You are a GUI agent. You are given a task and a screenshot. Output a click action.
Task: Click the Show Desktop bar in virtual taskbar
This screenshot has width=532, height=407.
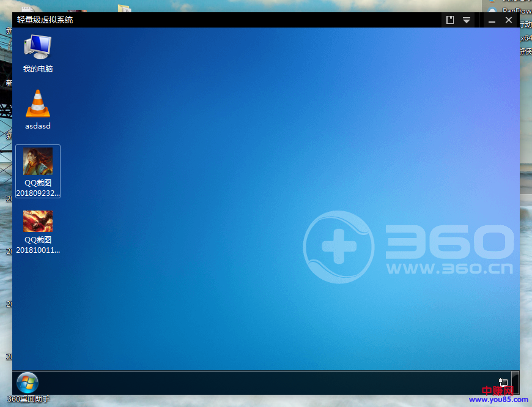515,383
